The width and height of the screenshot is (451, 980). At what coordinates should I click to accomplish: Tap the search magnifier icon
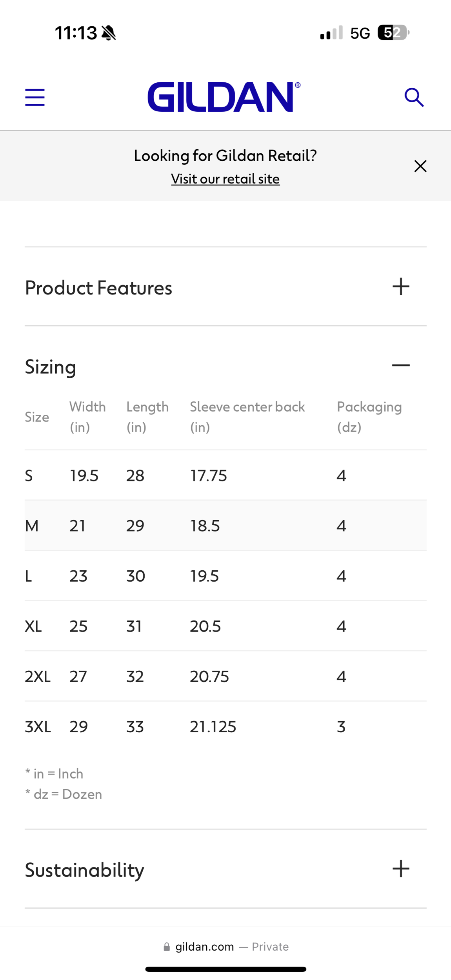click(x=414, y=97)
